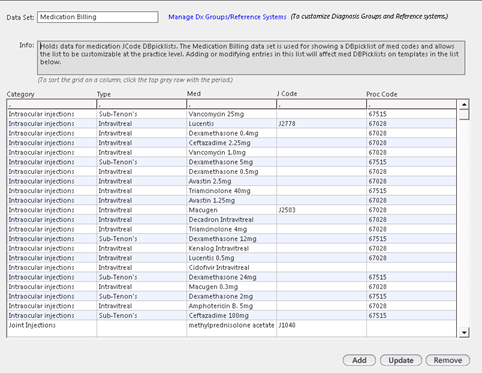This screenshot has width=482, height=373.
Task: Select the Dexamethasone 12mg row
Action: point(232,239)
